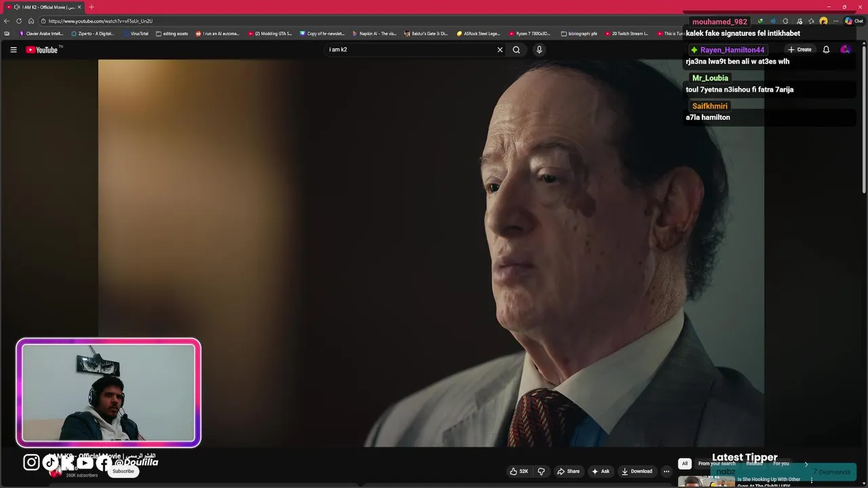This screenshot has height=488, width=868.
Task: Close the I AM K2 tab
Action: (x=79, y=7)
